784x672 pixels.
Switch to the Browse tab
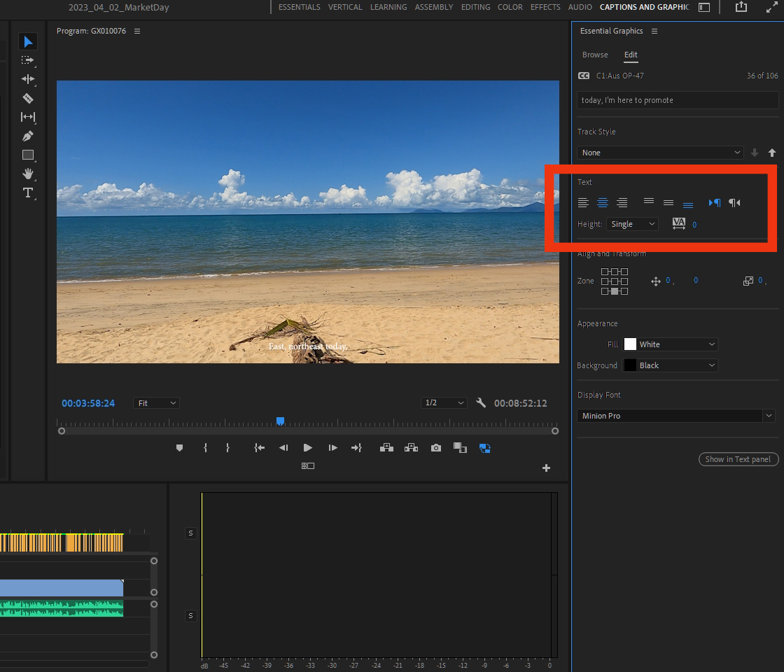(x=595, y=55)
